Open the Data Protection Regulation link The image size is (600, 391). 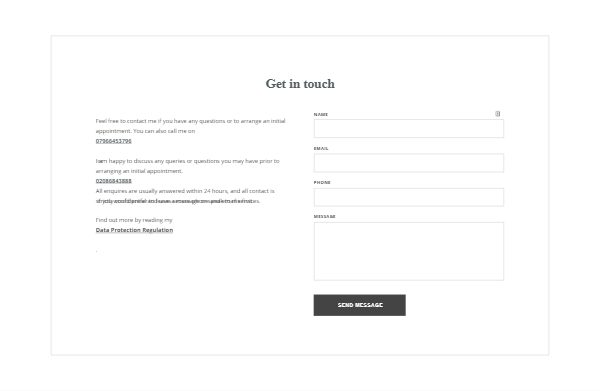pos(134,230)
